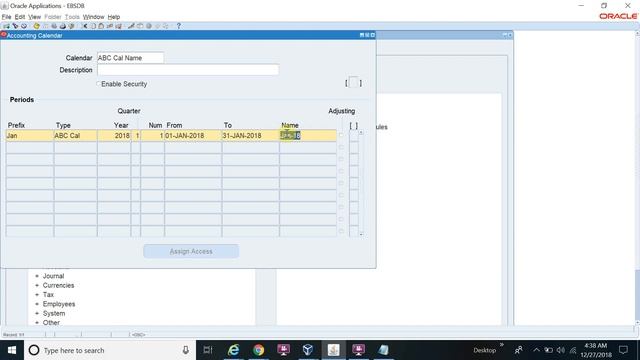This screenshot has height=360, width=640.
Task: Click the From date 01-JAN-2018
Action: point(193,136)
